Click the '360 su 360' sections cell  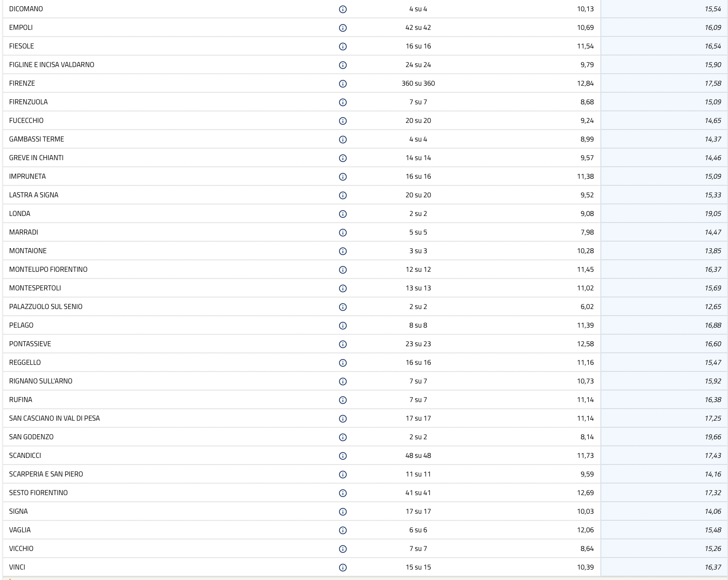pos(418,83)
